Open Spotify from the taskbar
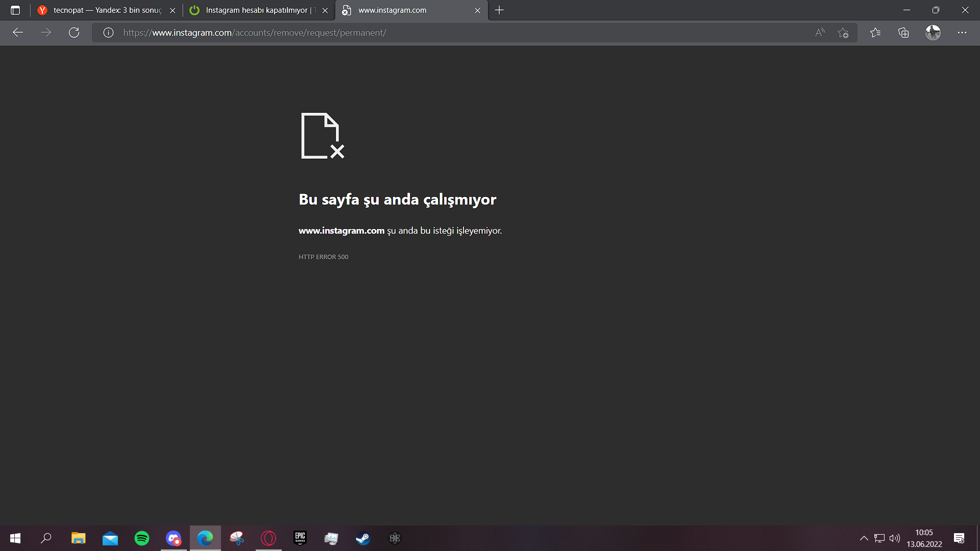 (142, 538)
